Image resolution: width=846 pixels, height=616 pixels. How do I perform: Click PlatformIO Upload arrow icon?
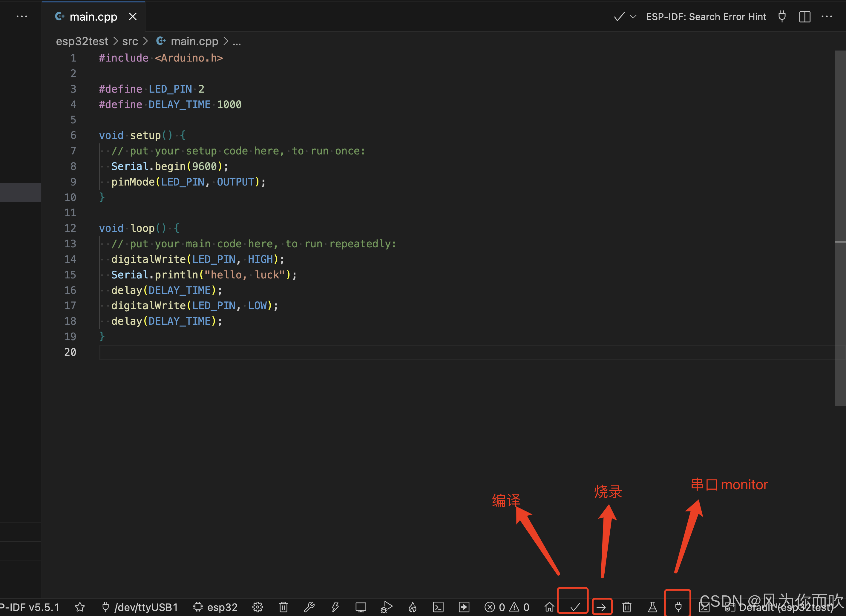click(x=601, y=607)
